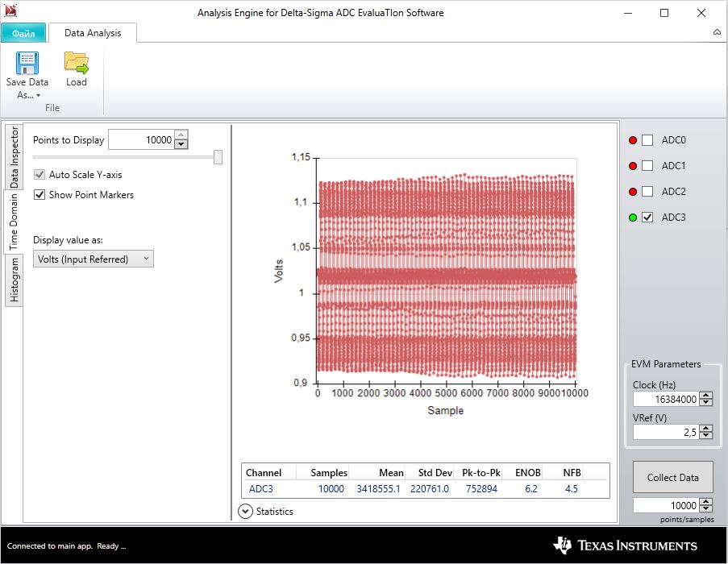728x564 pixels.
Task: Click the Collect Data button
Action: pyautogui.click(x=672, y=477)
